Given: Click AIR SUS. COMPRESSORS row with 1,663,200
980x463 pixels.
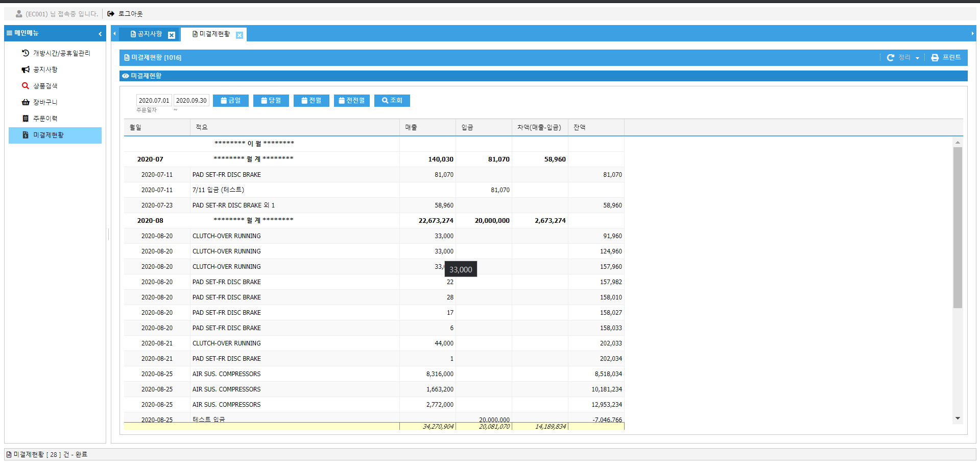Looking at the screenshot, I should pos(374,389).
